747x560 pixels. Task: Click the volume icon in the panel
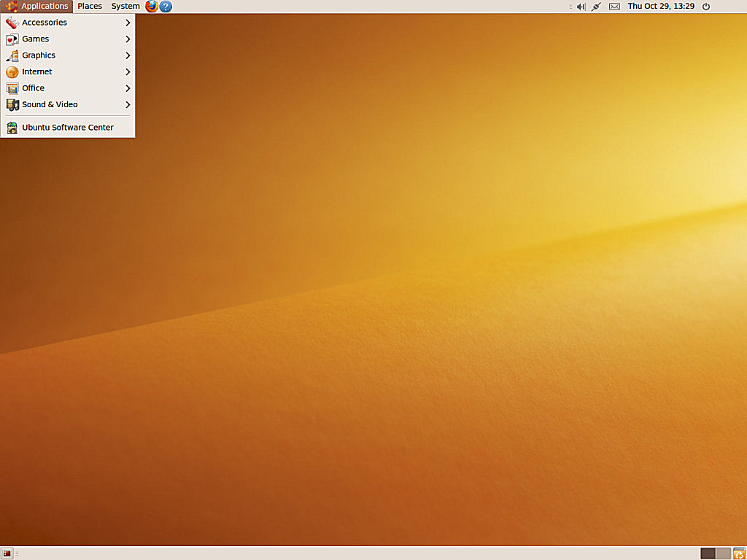coord(581,7)
